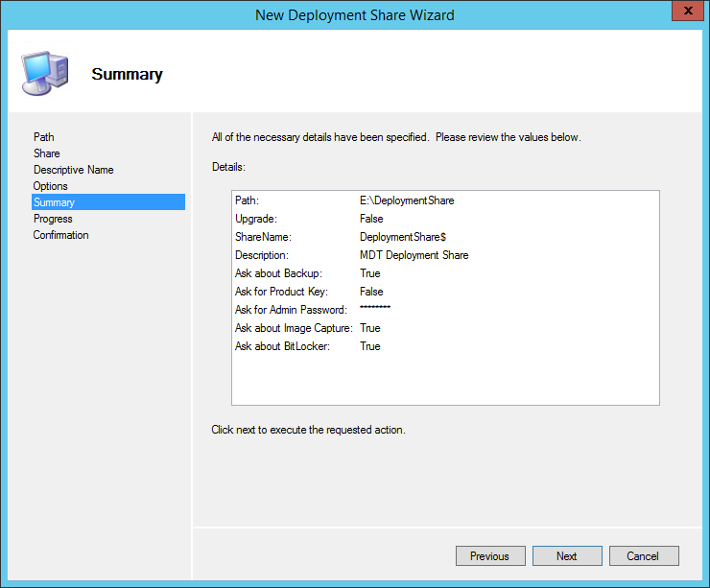
Task: Click the Ask for Product Key row
Action: point(282,292)
